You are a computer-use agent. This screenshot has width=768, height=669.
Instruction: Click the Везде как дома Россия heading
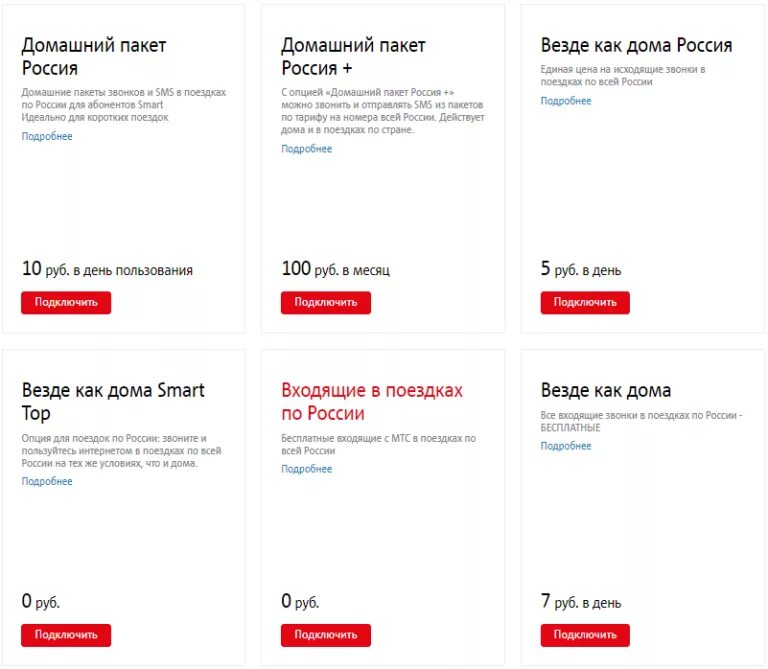(636, 45)
